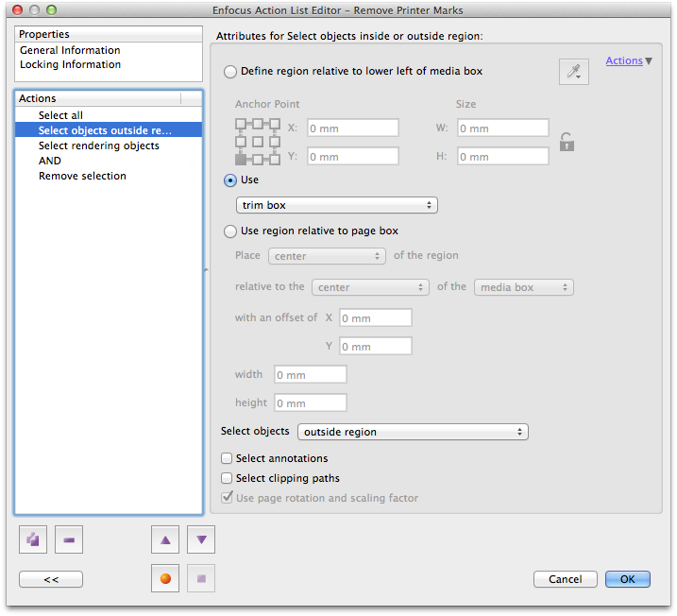Viewport: 677px width, 616px height.
Task: Select 'Select all' in actions list
Action: click(109, 115)
